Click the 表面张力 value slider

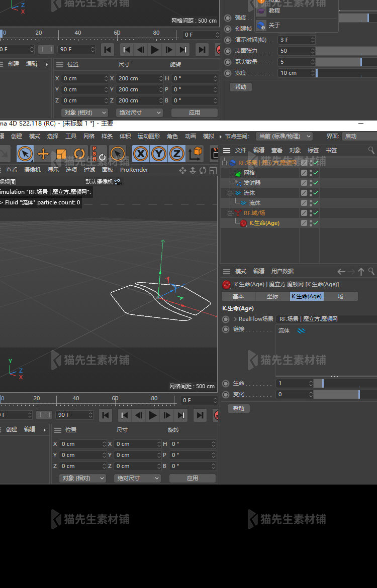click(346, 51)
